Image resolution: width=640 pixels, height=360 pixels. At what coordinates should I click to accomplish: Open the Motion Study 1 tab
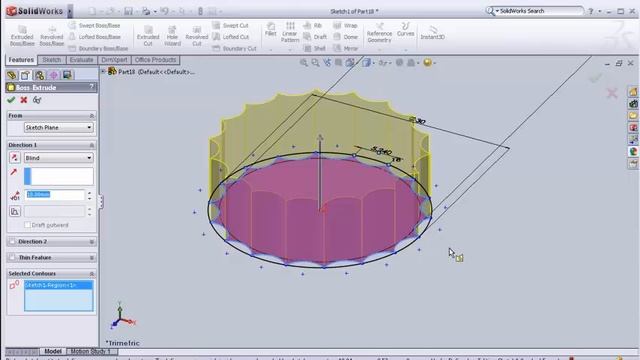[x=91, y=351]
